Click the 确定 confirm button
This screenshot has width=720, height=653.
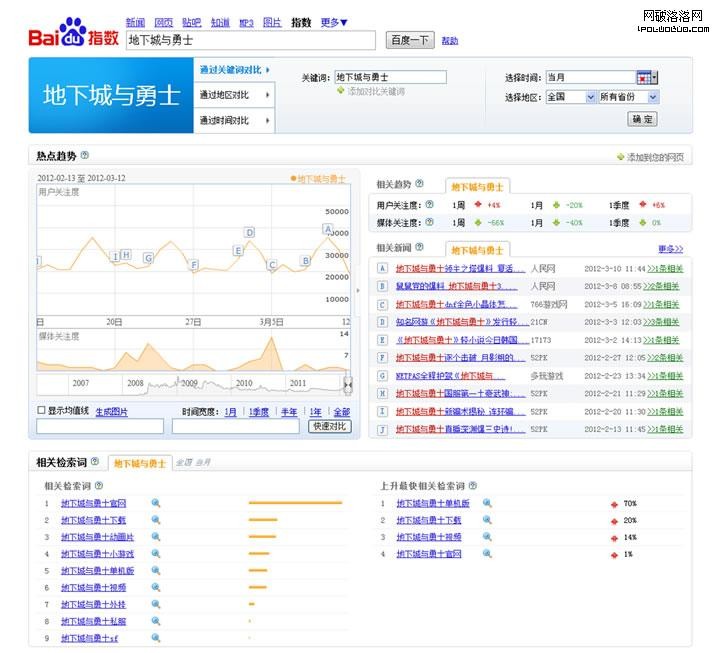click(642, 119)
